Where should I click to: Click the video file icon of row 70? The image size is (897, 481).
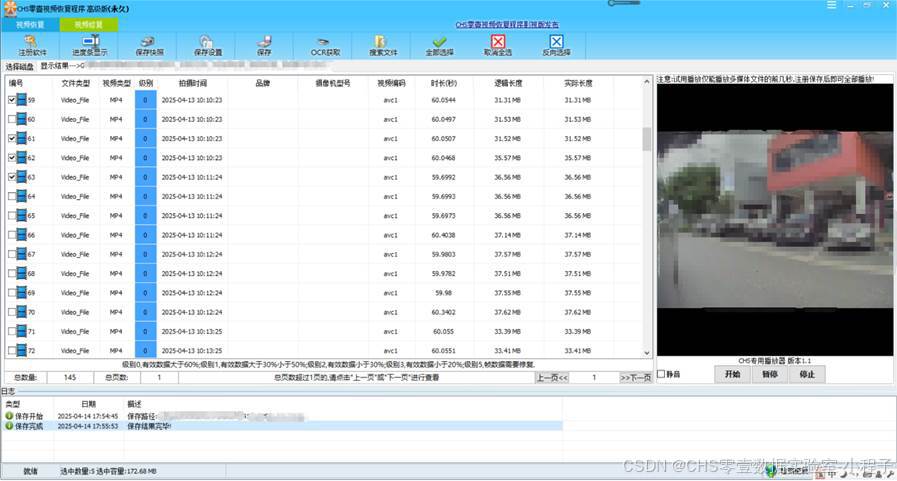pyautogui.click(x=22, y=312)
